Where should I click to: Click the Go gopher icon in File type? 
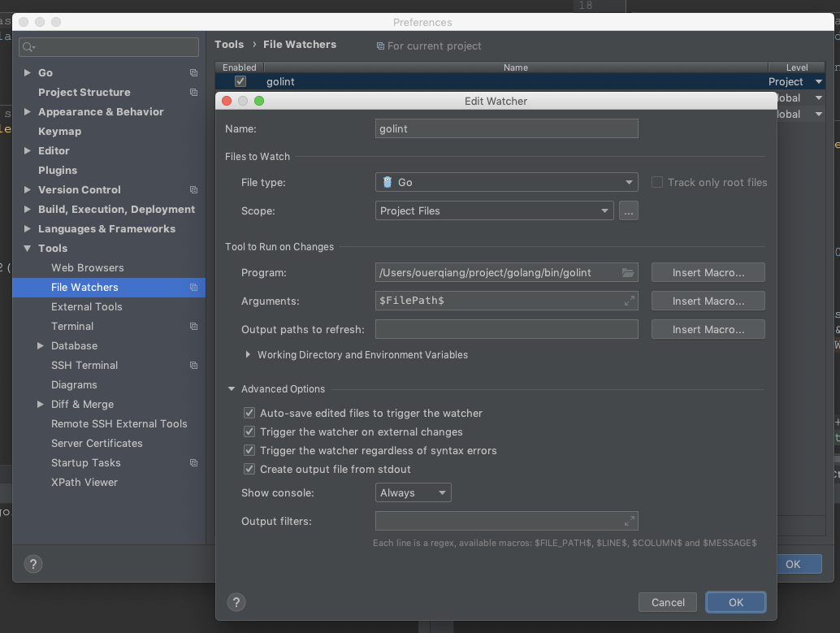point(388,182)
